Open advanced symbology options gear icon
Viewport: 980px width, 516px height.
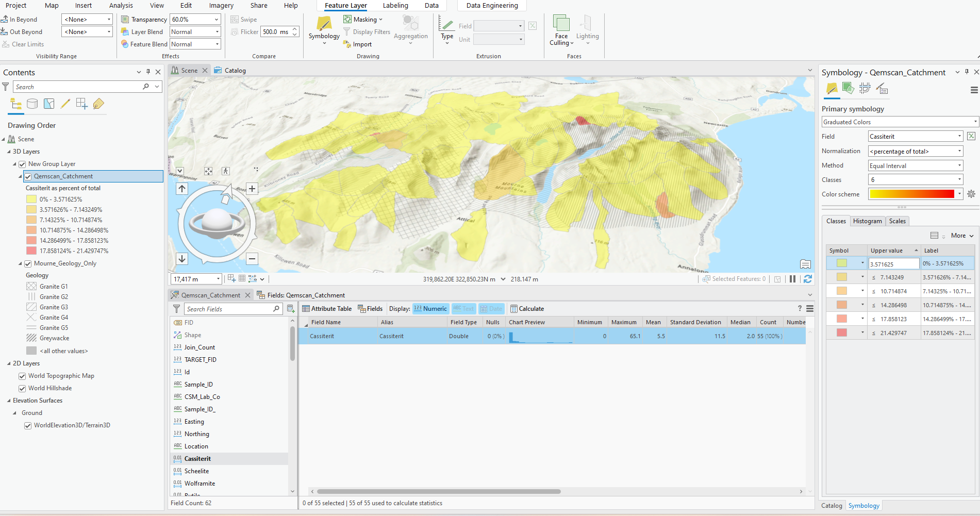pos(971,194)
